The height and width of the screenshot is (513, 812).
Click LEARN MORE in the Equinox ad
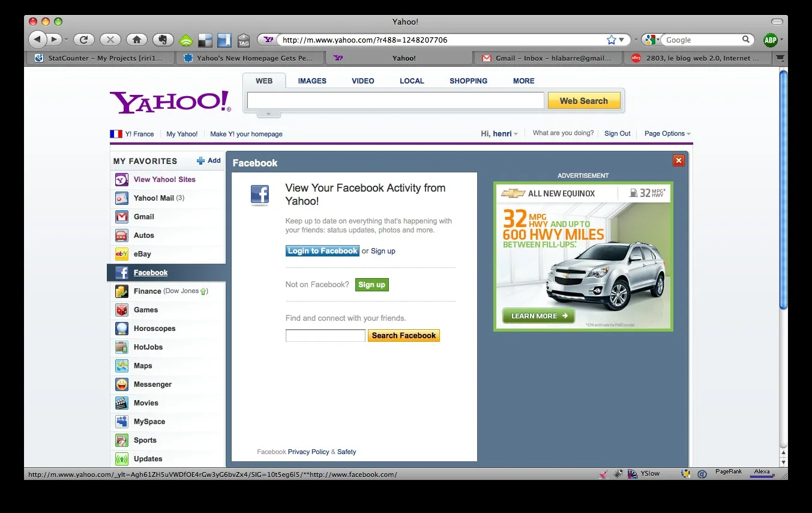(x=538, y=316)
